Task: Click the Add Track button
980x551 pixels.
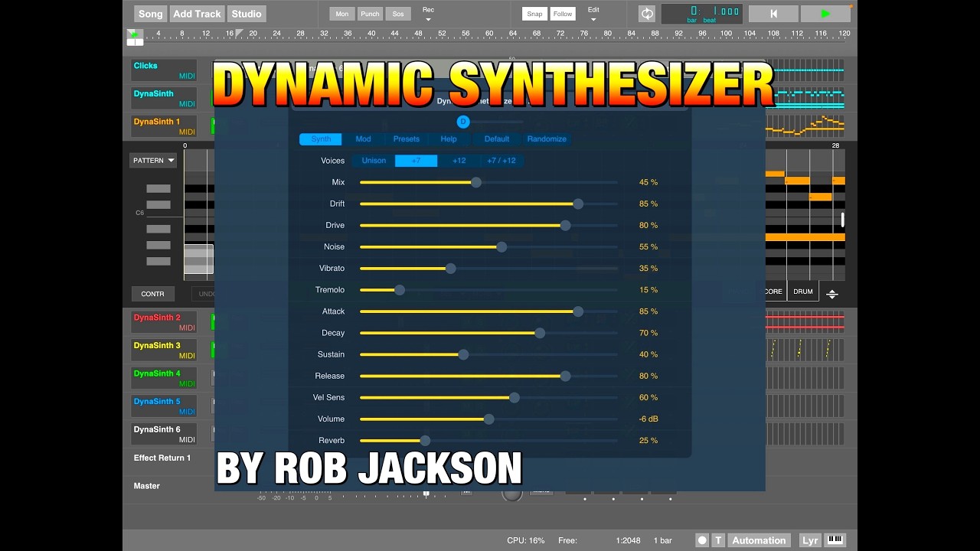Action: point(197,14)
